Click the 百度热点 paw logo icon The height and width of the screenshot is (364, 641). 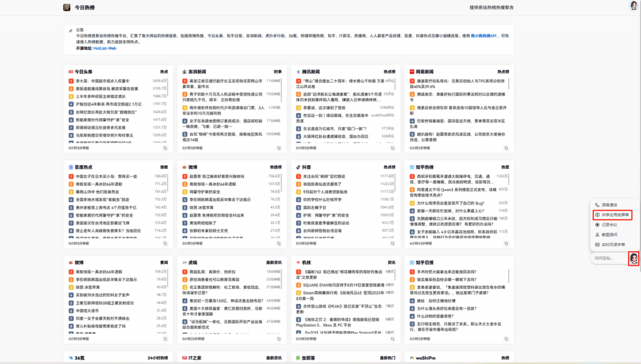coord(71,167)
